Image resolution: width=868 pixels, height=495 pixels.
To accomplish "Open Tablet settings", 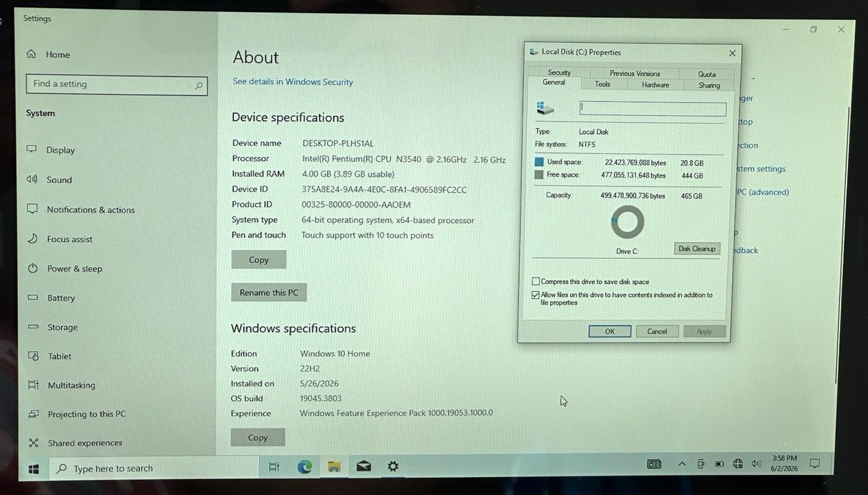I will coord(50,356).
